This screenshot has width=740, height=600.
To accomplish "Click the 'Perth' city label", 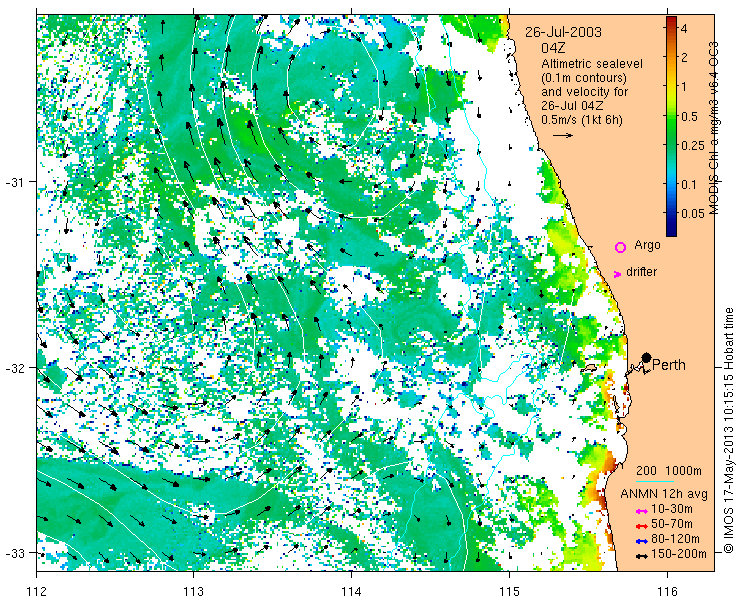I will (668, 365).
